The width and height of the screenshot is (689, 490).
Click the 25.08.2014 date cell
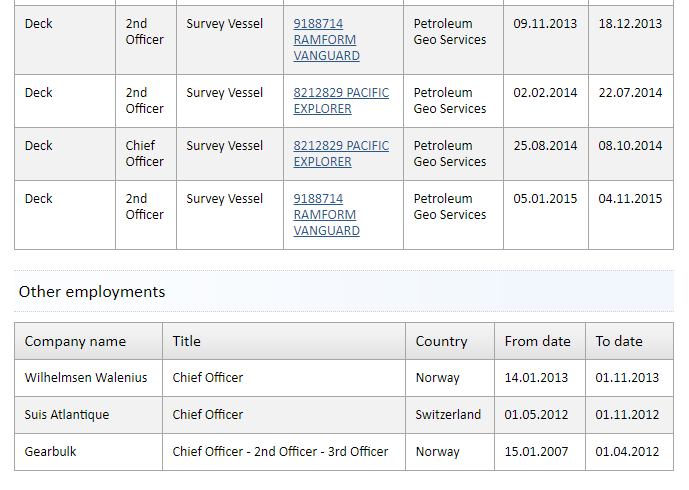click(546, 154)
